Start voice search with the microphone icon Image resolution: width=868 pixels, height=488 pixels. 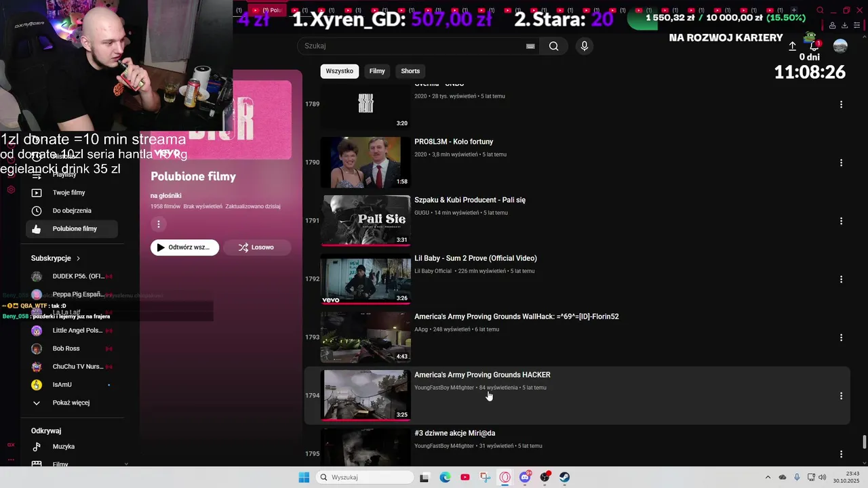[585, 46]
